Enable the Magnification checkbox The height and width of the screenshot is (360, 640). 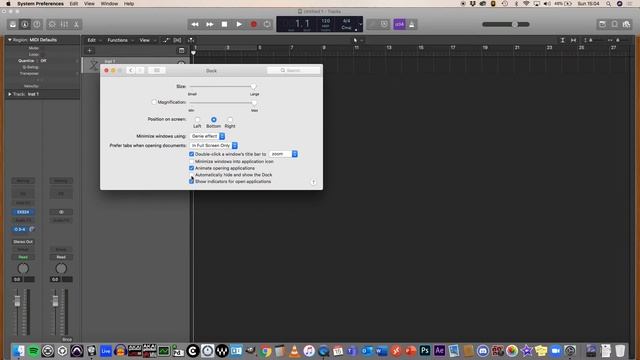click(154, 102)
